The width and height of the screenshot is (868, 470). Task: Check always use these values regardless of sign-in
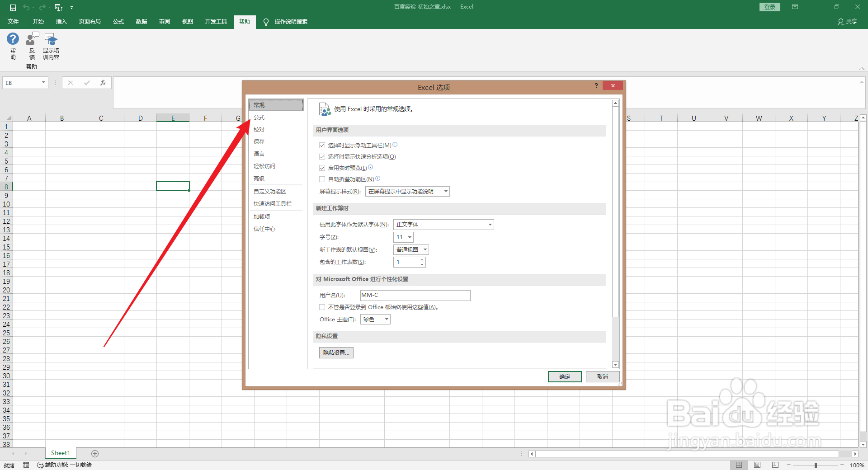322,307
